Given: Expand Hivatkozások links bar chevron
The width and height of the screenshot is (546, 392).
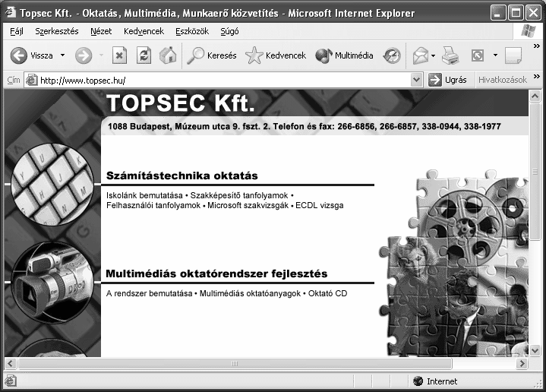Looking at the screenshot, I should [537, 76].
